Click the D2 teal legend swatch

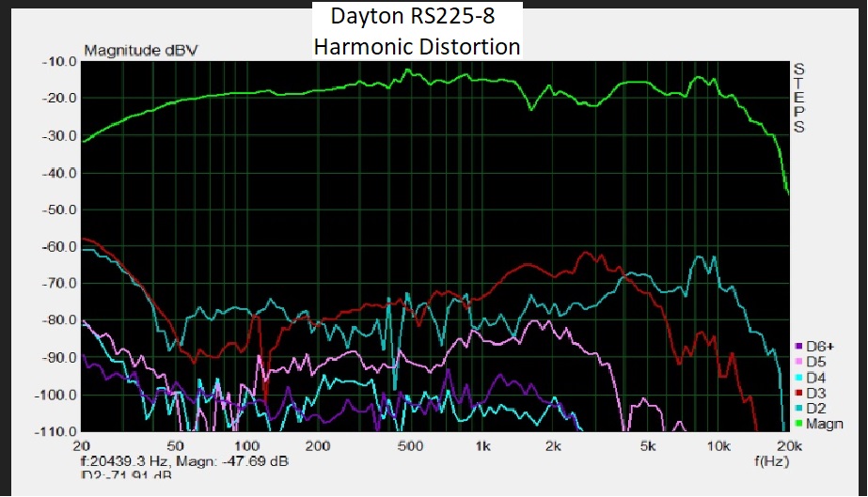point(798,409)
